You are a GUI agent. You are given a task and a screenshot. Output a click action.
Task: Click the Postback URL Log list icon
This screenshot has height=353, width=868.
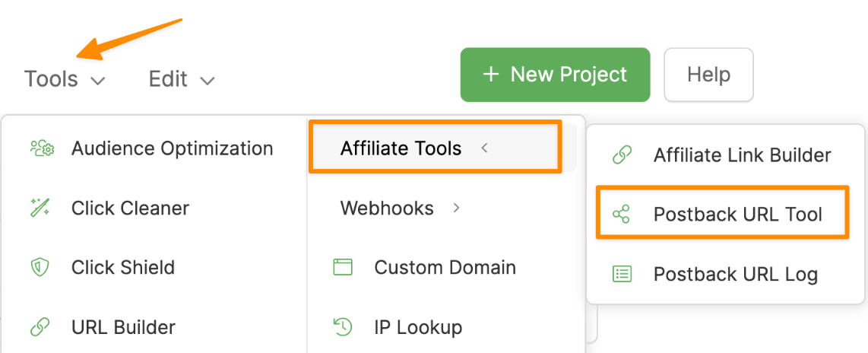pyautogui.click(x=622, y=275)
